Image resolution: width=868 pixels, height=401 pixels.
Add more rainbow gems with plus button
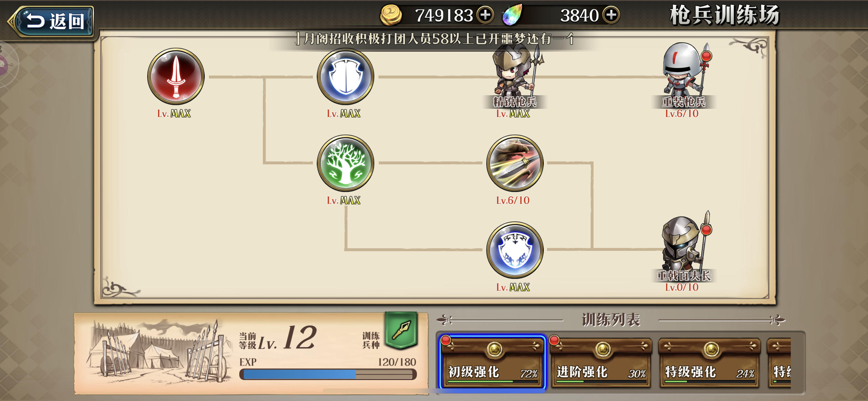click(611, 15)
